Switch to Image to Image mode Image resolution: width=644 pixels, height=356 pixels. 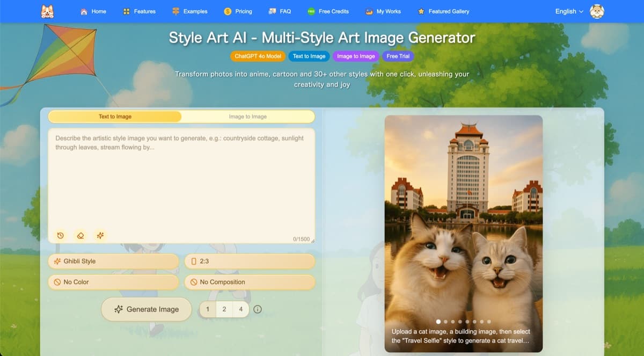249,117
